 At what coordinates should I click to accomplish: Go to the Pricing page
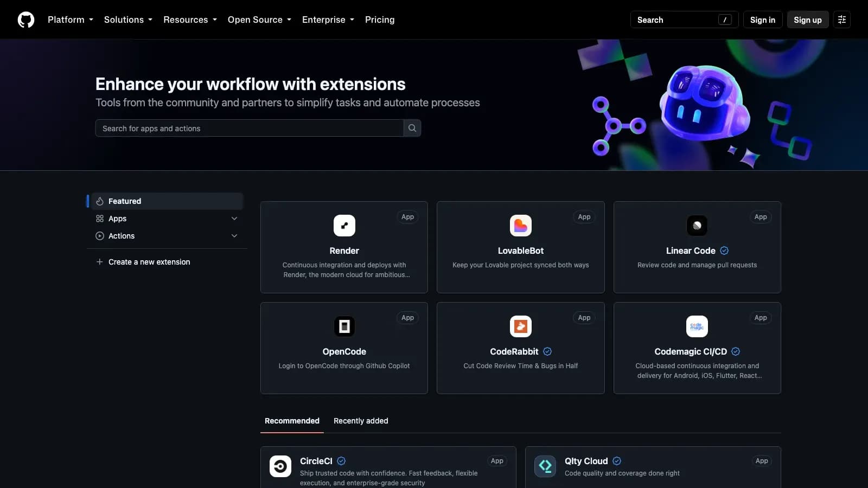pyautogui.click(x=380, y=20)
